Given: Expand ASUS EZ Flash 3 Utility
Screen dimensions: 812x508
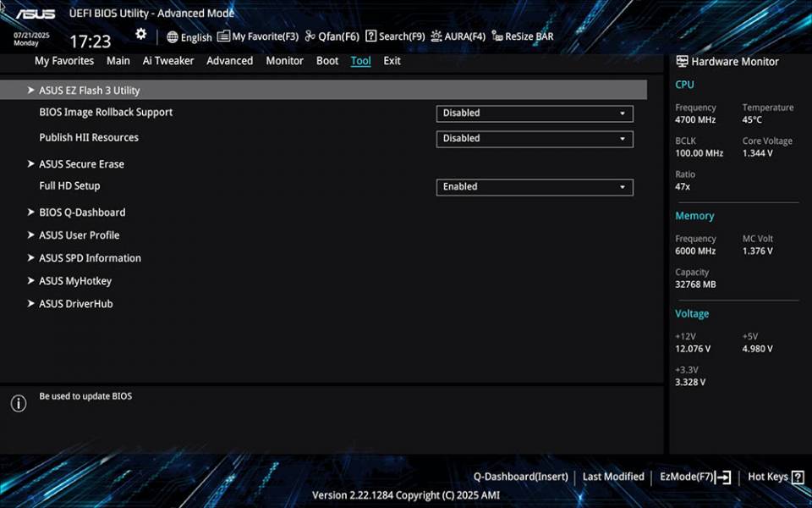Looking at the screenshot, I should (x=89, y=91).
